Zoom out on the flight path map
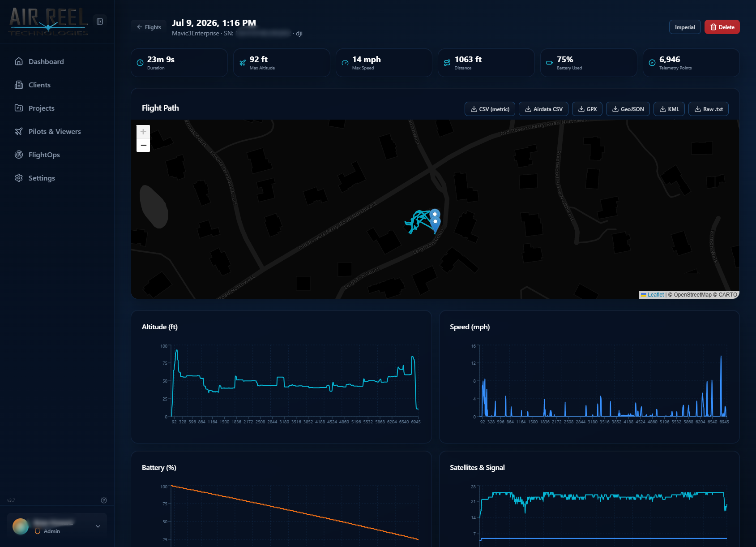The width and height of the screenshot is (756, 547). click(x=143, y=145)
